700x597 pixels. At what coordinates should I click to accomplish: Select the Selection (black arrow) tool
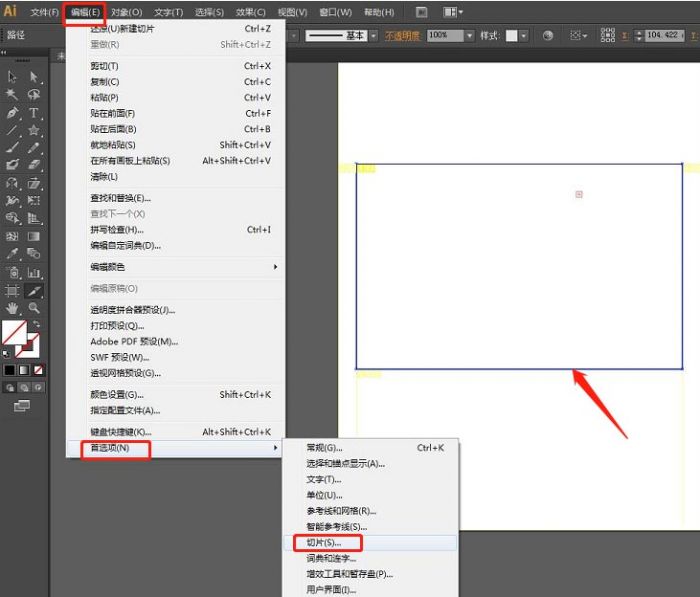(x=12, y=77)
